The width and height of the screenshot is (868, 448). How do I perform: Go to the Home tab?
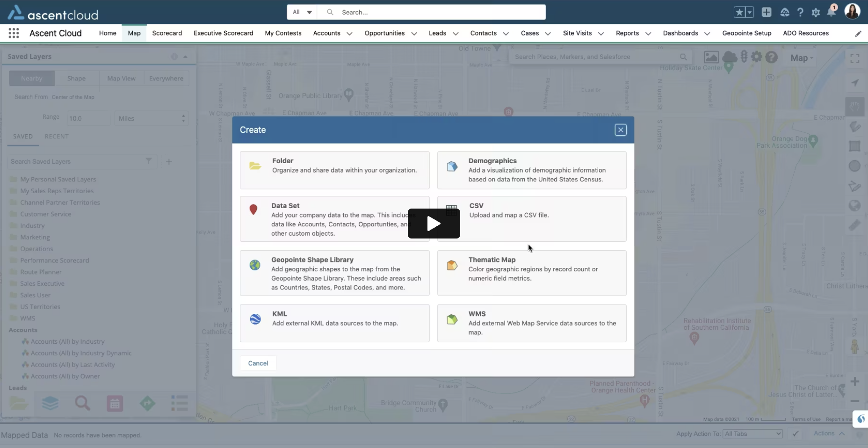click(108, 33)
